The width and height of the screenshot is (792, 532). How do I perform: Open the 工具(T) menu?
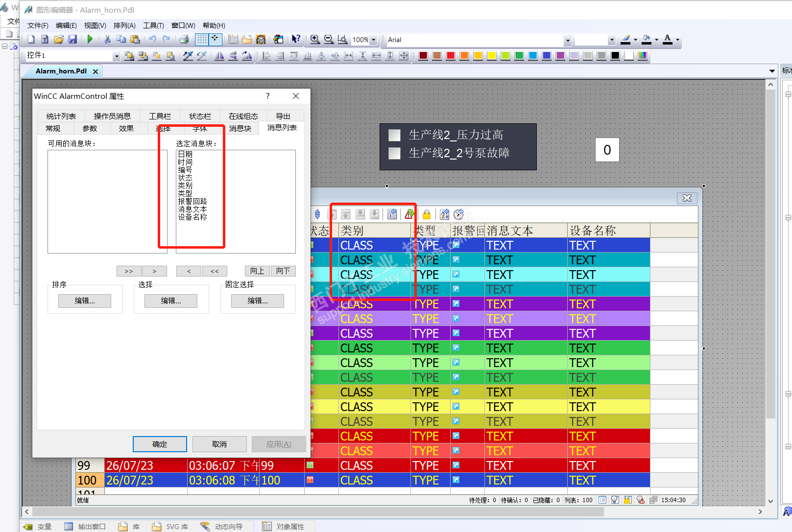click(153, 25)
